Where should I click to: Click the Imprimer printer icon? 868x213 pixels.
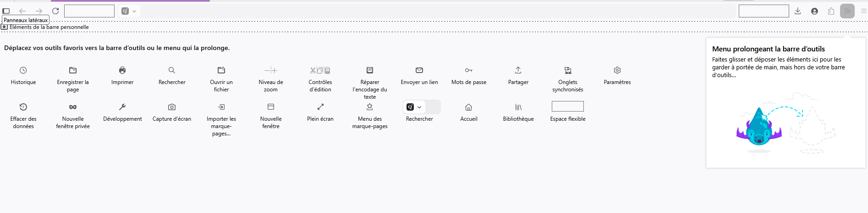122,70
